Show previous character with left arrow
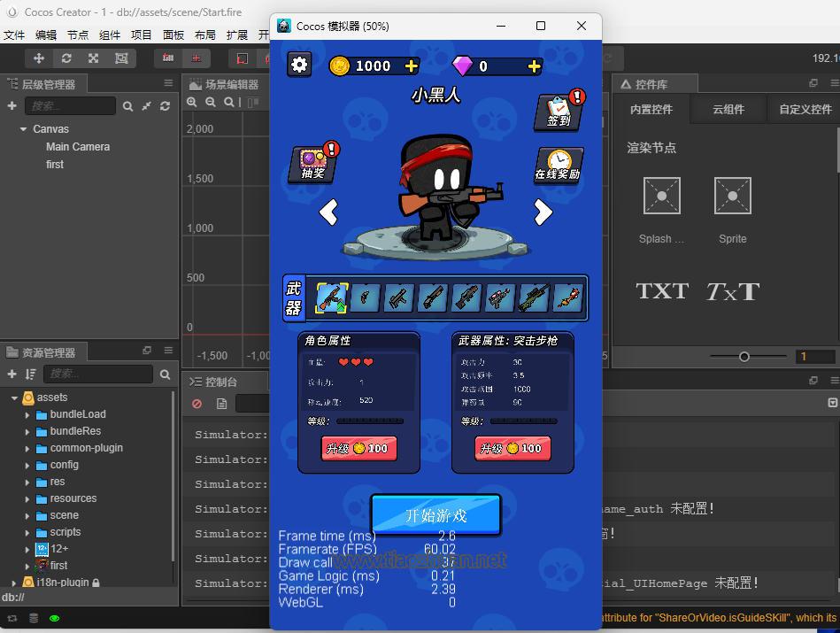Screen dimensions: 840x633 328,212
